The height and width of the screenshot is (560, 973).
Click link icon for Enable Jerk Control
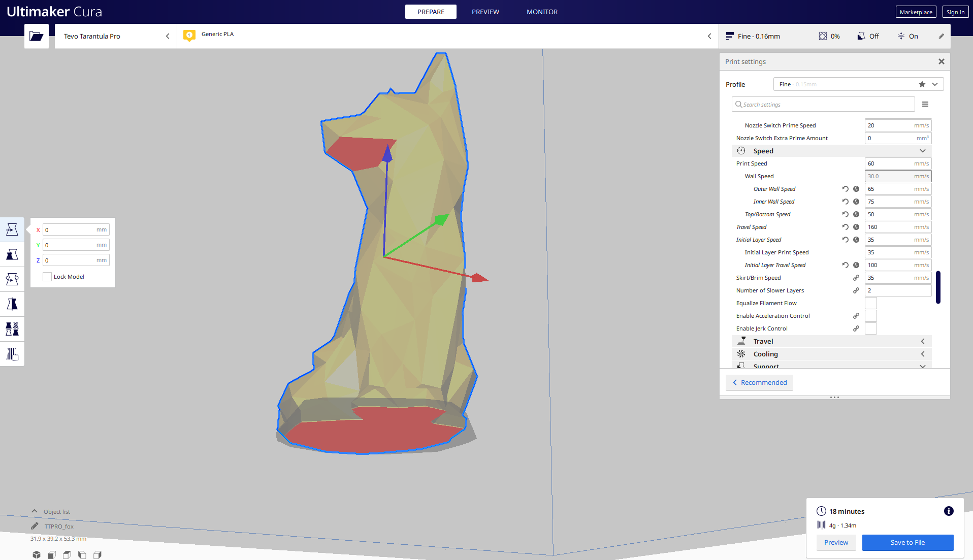[856, 328]
